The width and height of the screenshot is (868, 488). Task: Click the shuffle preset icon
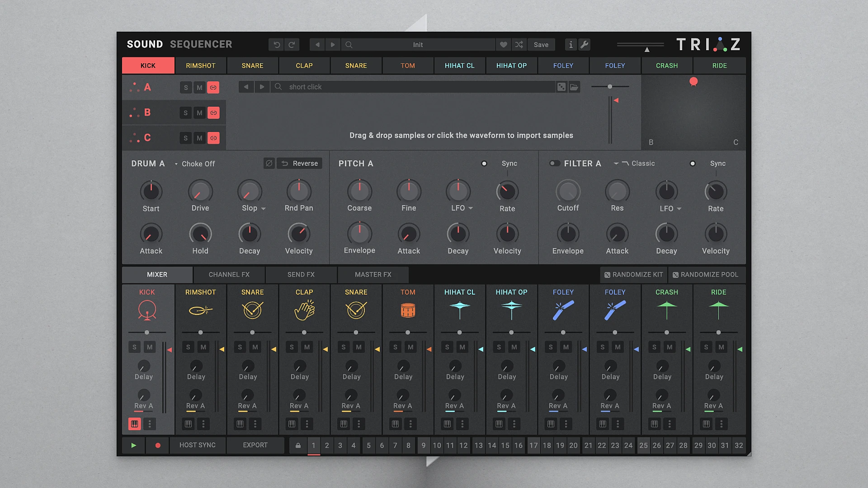[x=519, y=44]
